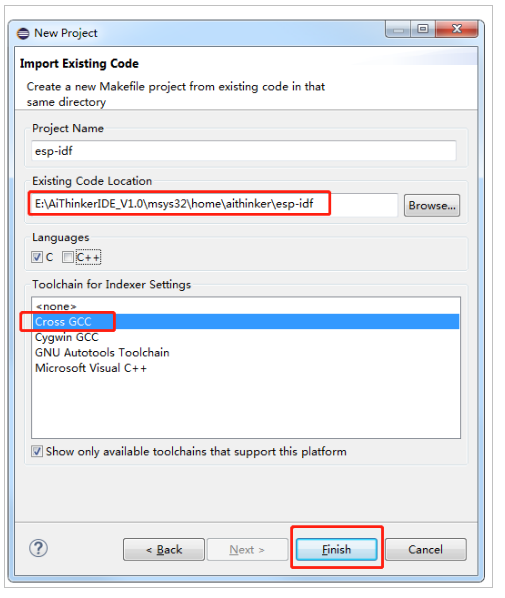Maximize the New Project window
Image resolution: width=505 pixels, height=598 pixels.
pos(423,29)
